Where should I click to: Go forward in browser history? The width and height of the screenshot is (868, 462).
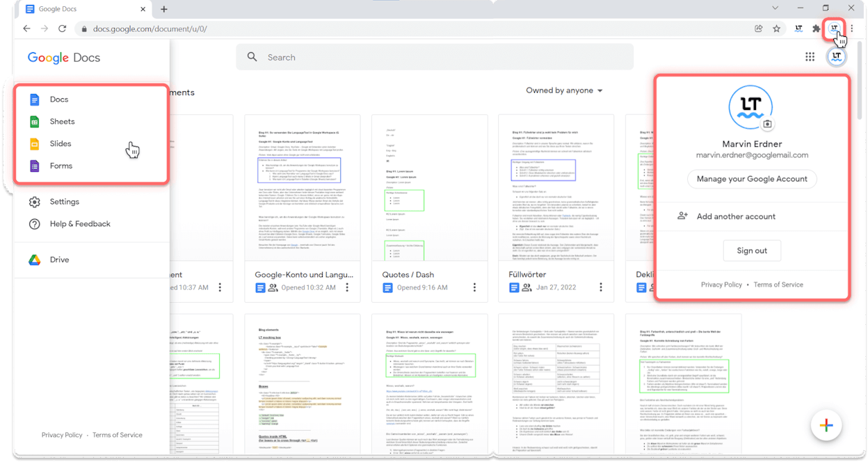click(45, 29)
